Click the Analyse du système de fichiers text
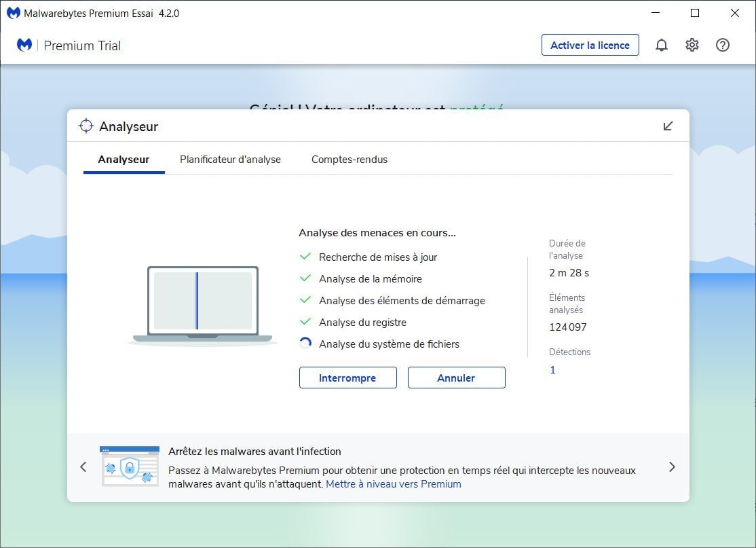This screenshot has height=548, width=756. [x=389, y=344]
